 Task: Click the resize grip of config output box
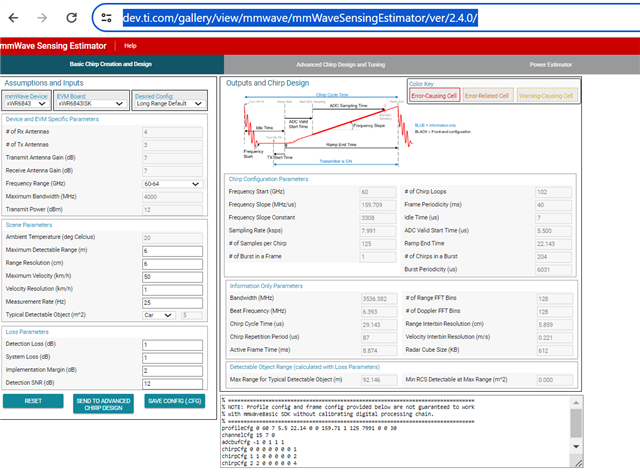click(x=578, y=463)
